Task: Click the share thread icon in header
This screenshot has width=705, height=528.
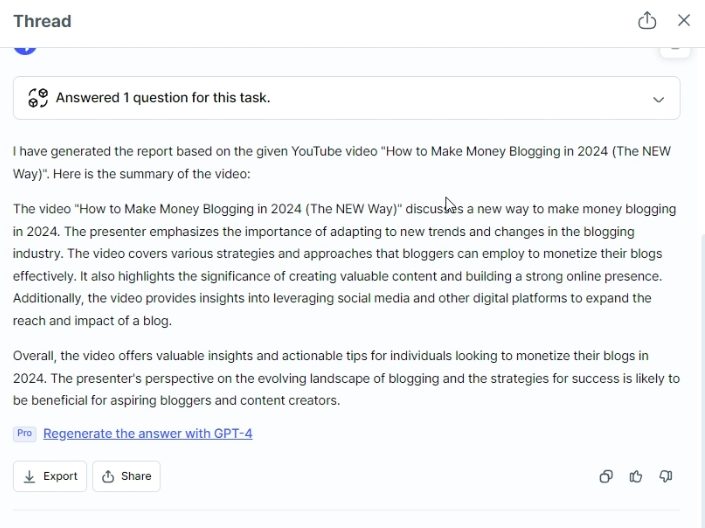Action: (647, 21)
